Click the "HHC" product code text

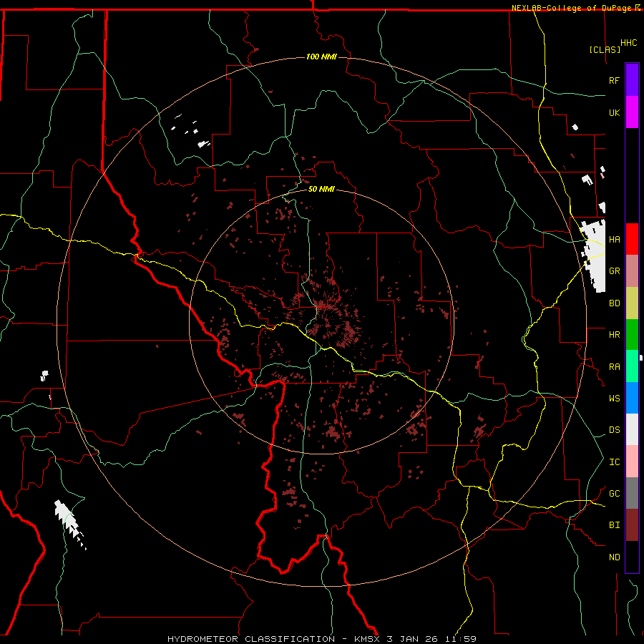628,43
